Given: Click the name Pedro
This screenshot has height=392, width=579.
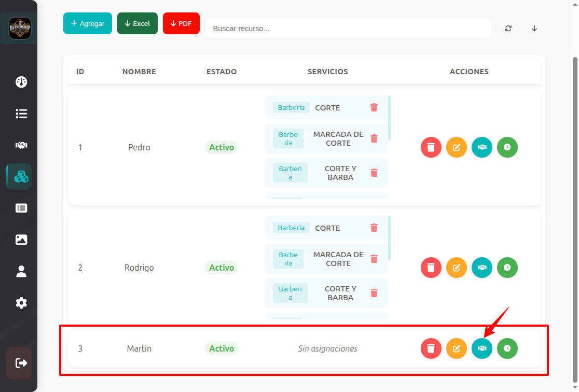Looking at the screenshot, I should click(x=139, y=147).
